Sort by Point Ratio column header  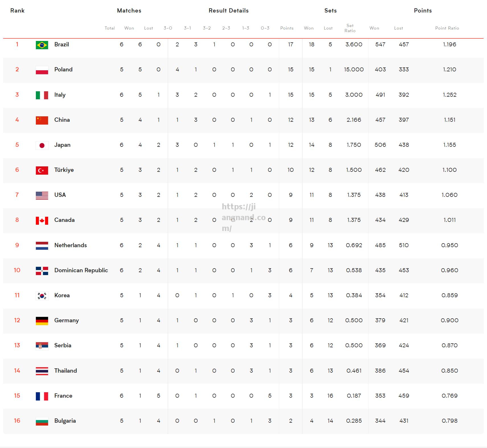pos(447,28)
